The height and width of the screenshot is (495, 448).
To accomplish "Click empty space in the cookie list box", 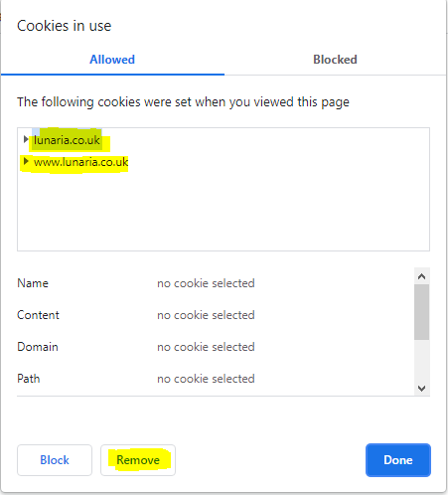I will pyautogui.click(x=224, y=212).
